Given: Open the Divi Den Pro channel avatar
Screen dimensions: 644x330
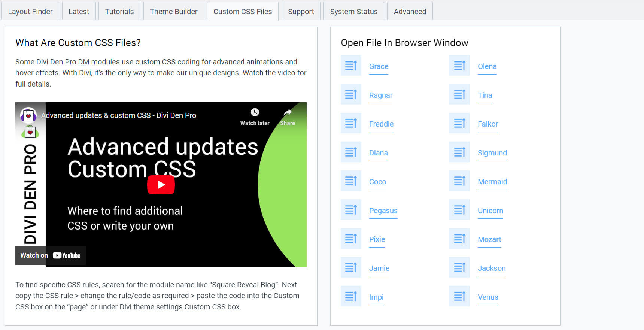Looking at the screenshot, I should coord(28,115).
